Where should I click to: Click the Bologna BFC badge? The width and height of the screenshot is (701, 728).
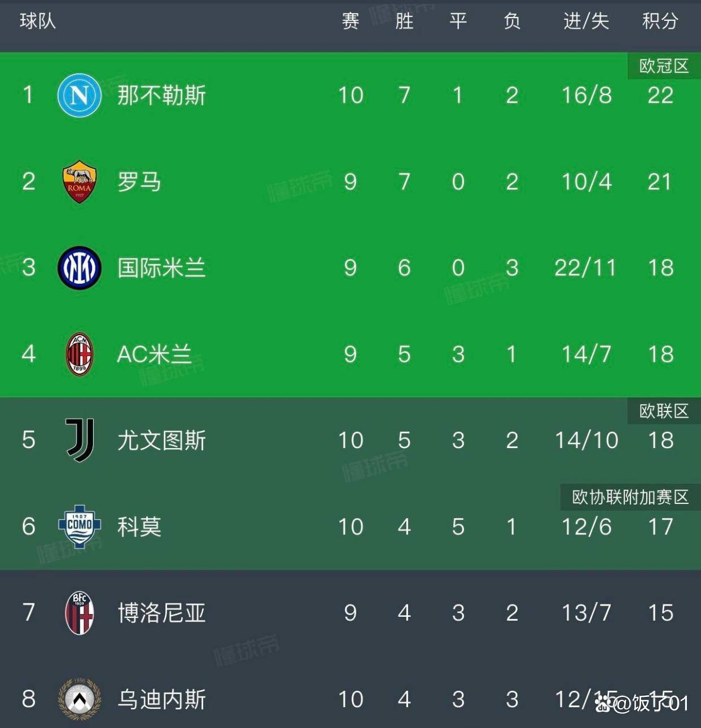pos(79,614)
